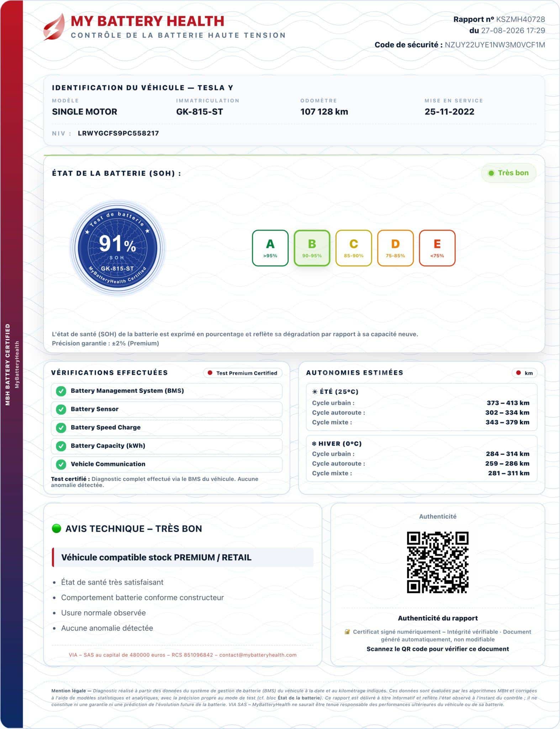Click the Véhicule compatible stock PREMIUM / RETAIL banner
Screen dimensions: 560x729
click(x=183, y=557)
